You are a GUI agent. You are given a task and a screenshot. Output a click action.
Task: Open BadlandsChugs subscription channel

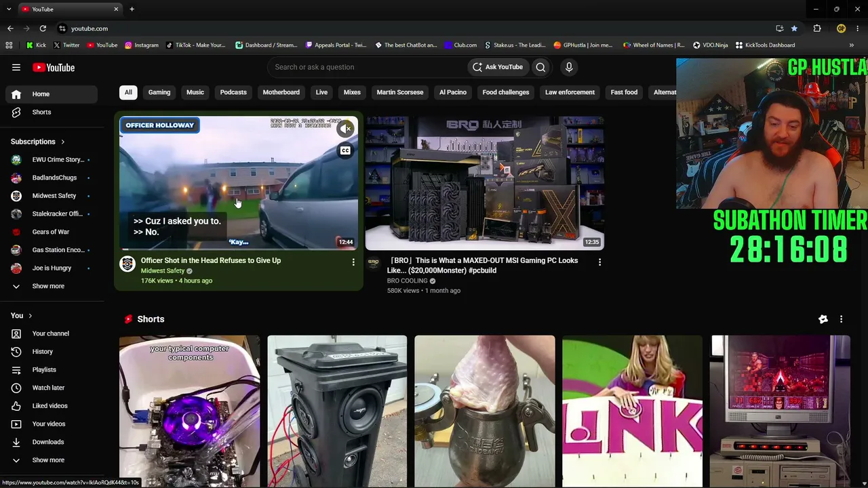click(52, 178)
